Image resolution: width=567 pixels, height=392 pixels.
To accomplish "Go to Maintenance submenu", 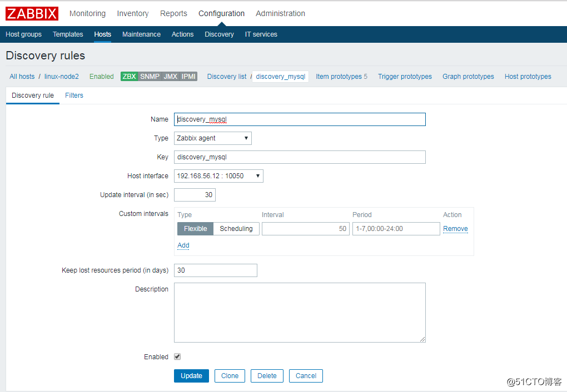I will (141, 34).
